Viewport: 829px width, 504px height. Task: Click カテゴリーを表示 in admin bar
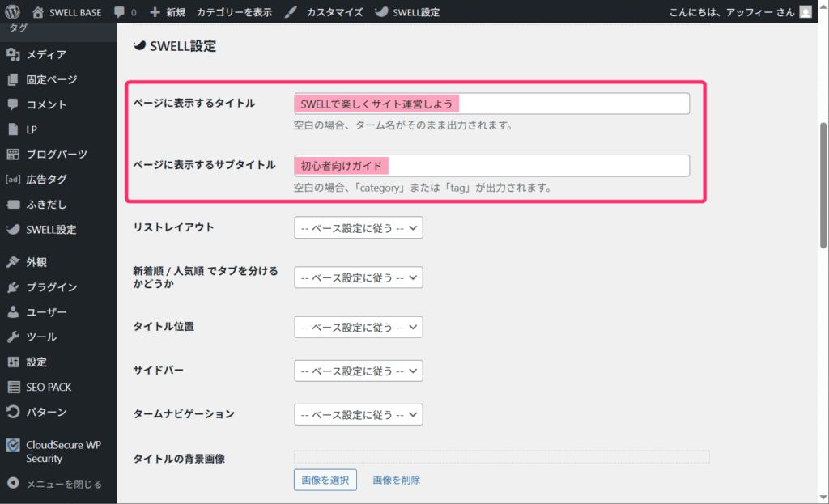pos(234,11)
